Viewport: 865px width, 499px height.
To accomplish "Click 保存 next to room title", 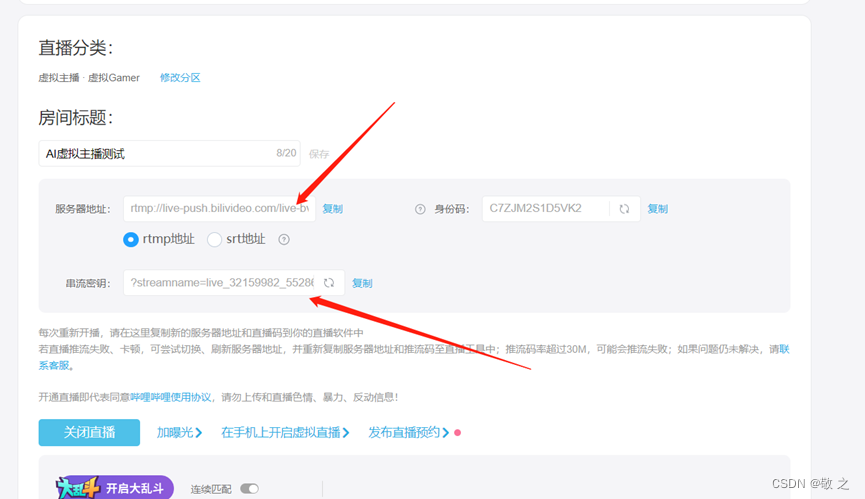I will (319, 154).
